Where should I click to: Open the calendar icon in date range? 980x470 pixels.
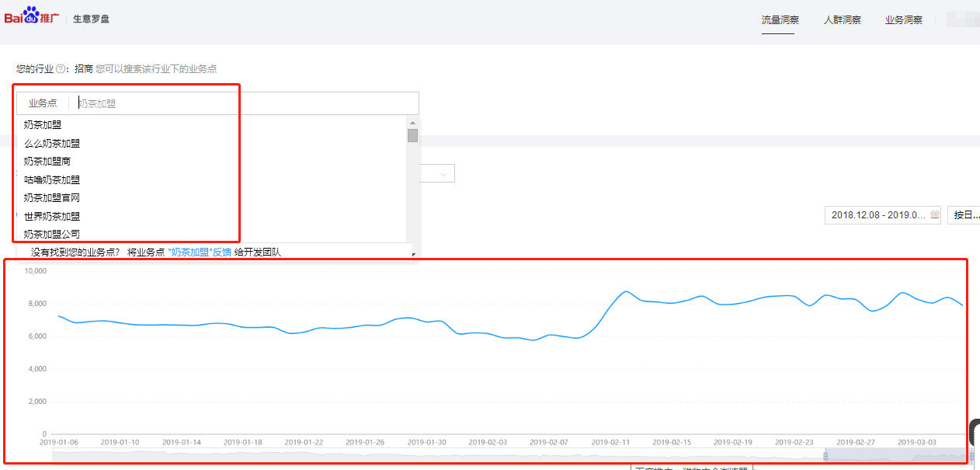pos(934,215)
